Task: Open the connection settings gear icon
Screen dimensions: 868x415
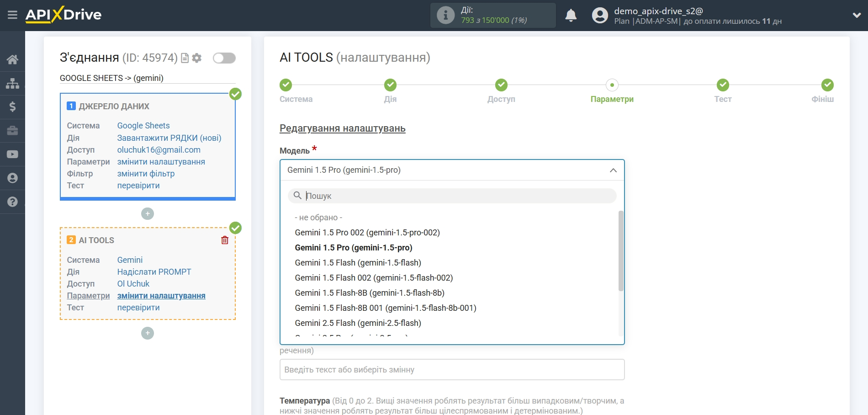Action: (197, 58)
